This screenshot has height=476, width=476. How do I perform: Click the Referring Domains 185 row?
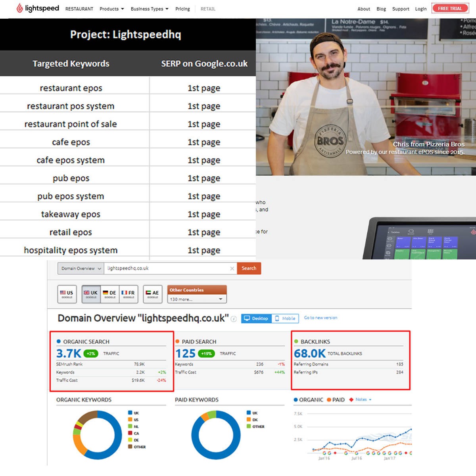tap(348, 364)
